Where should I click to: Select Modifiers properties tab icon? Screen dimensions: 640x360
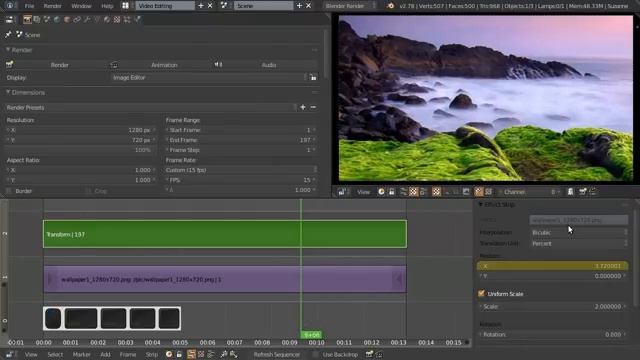click(x=87, y=20)
